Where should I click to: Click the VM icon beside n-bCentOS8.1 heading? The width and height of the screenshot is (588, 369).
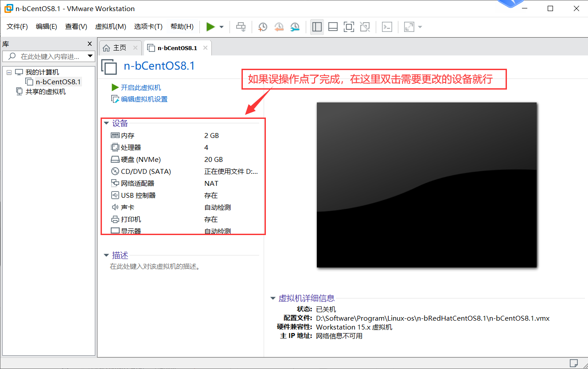(109, 67)
